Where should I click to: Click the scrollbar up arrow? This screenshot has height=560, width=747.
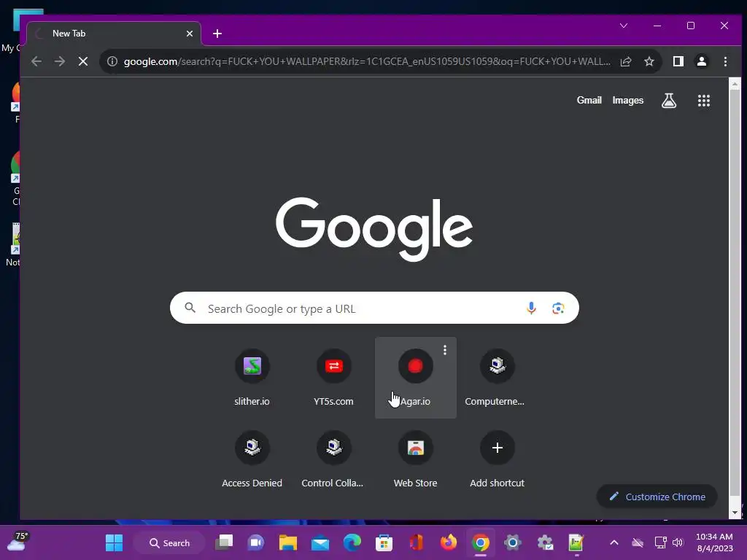tap(735, 84)
